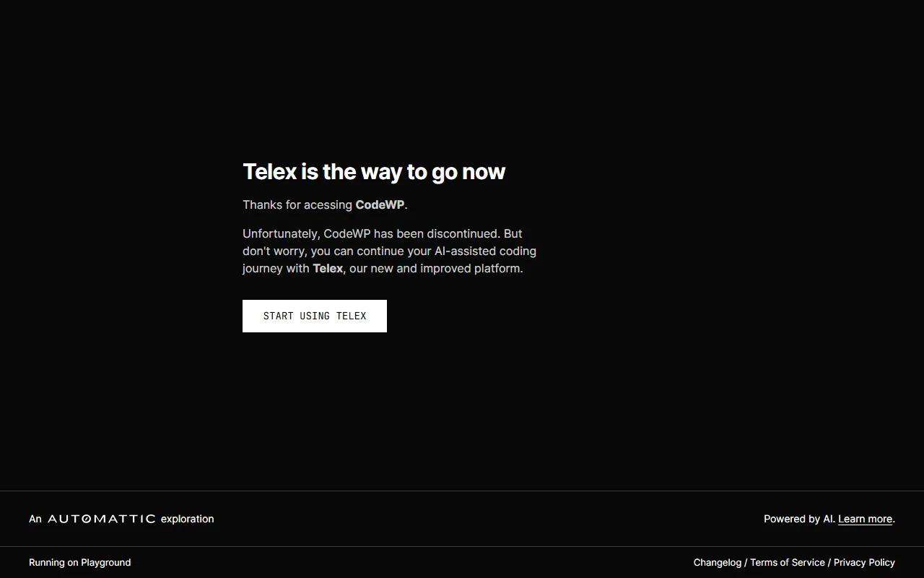Open the Learn more link
The height and width of the screenshot is (578, 924).
[865, 519]
